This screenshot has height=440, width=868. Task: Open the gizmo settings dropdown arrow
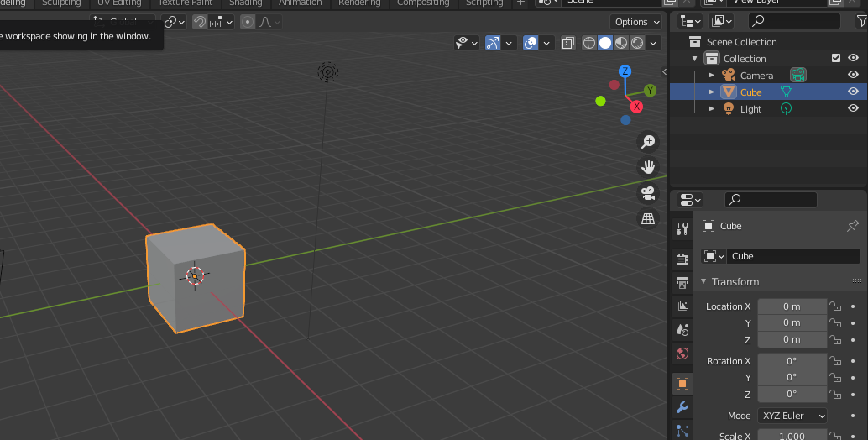pos(509,43)
